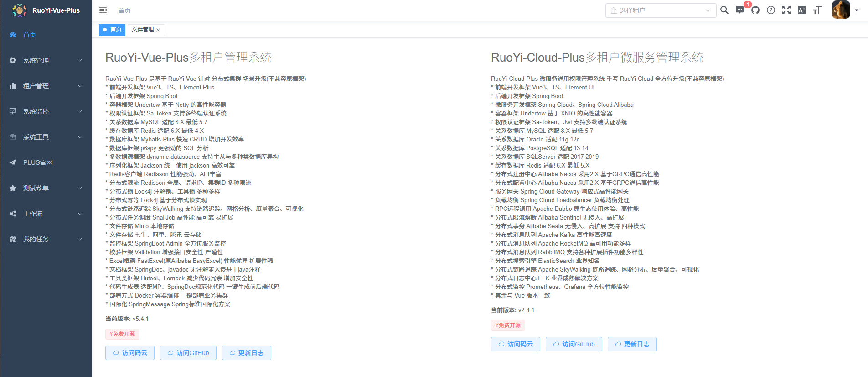Expand the 系统管理 menu chevron
Image resolution: width=868 pixels, height=377 pixels.
coord(80,60)
